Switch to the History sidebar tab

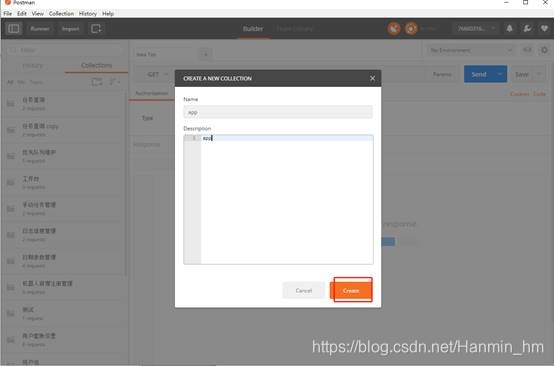33,65
